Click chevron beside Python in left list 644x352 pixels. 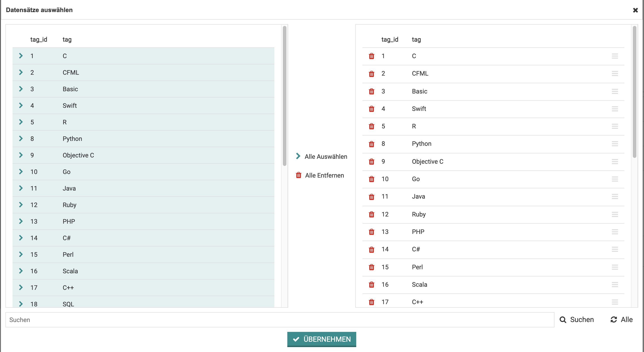click(x=21, y=138)
